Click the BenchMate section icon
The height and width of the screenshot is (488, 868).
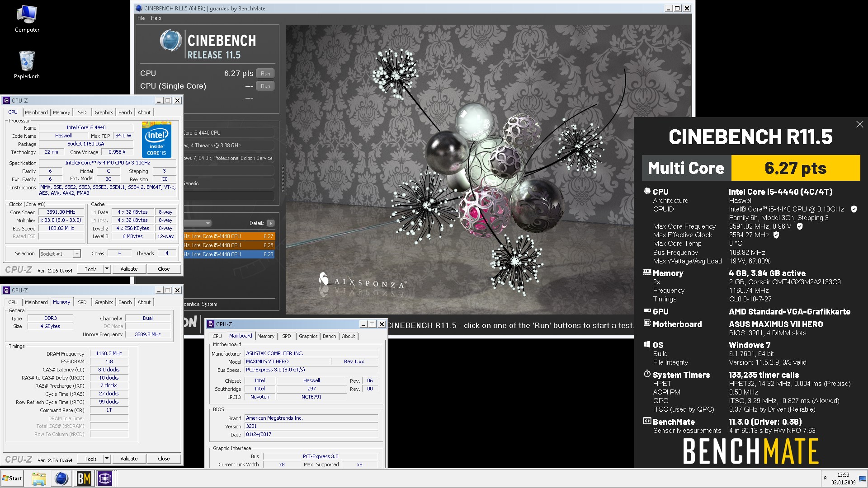(x=647, y=421)
